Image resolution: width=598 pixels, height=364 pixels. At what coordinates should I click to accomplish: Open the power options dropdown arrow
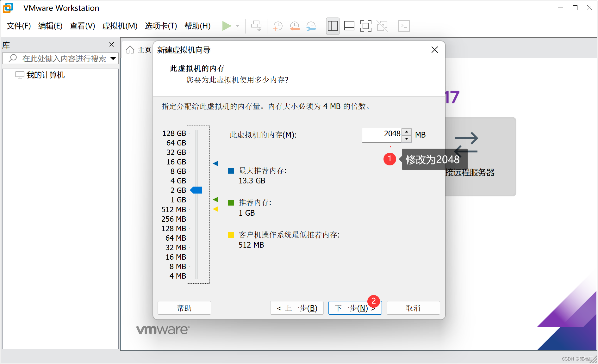pyautogui.click(x=238, y=26)
